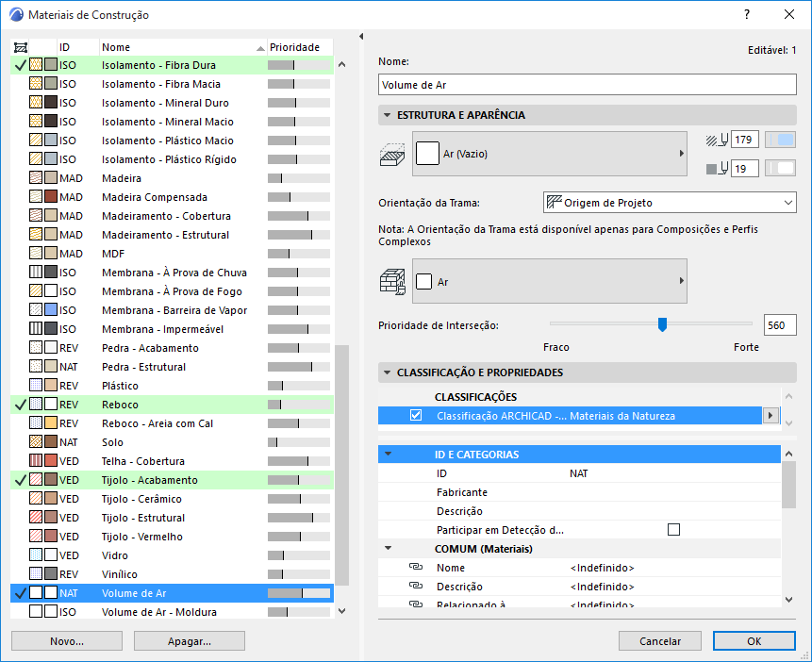Image resolution: width=812 pixels, height=662 pixels.
Task: Click fill icon of Vidro row
Action: tap(36, 554)
